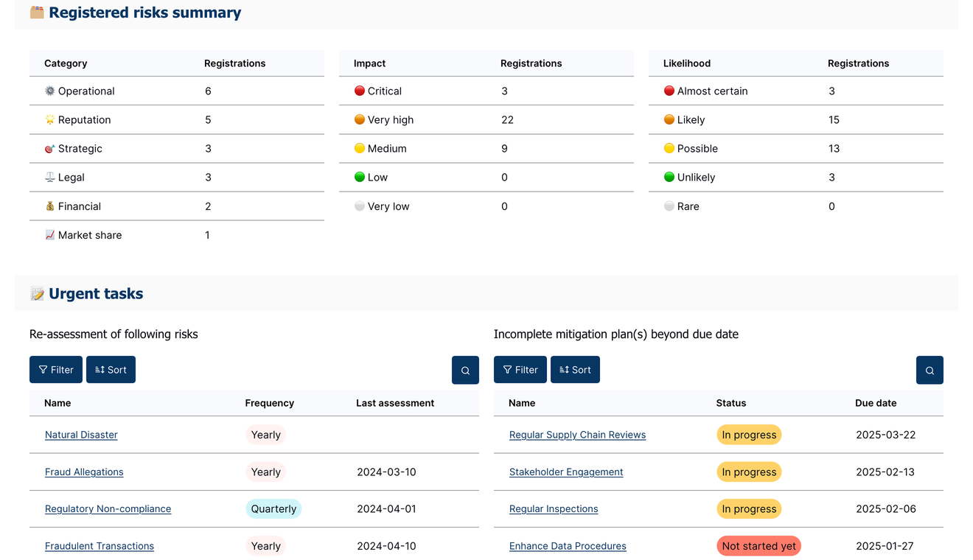Open Sort for incomplete mitigation plans
The width and height of the screenshot is (973, 560).
pyautogui.click(x=575, y=370)
